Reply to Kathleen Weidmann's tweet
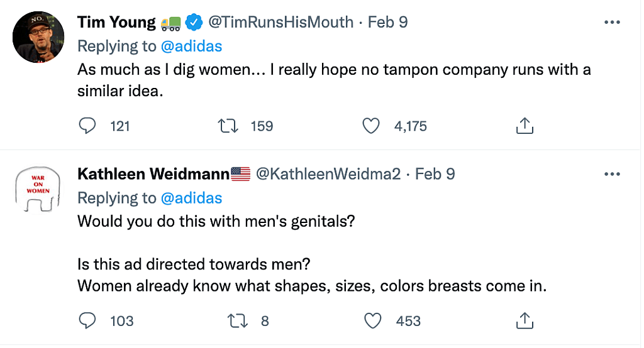644x348 pixels. pos(87,321)
